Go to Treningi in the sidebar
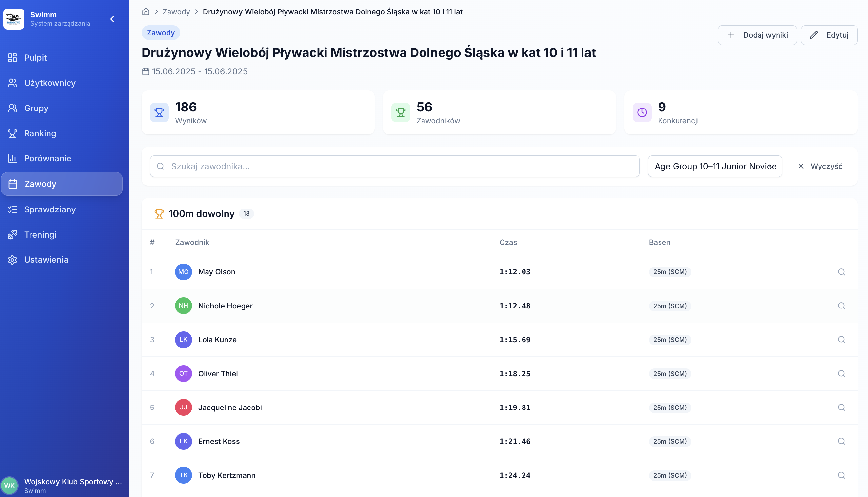This screenshot has width=868, height=497. point(40,235)
